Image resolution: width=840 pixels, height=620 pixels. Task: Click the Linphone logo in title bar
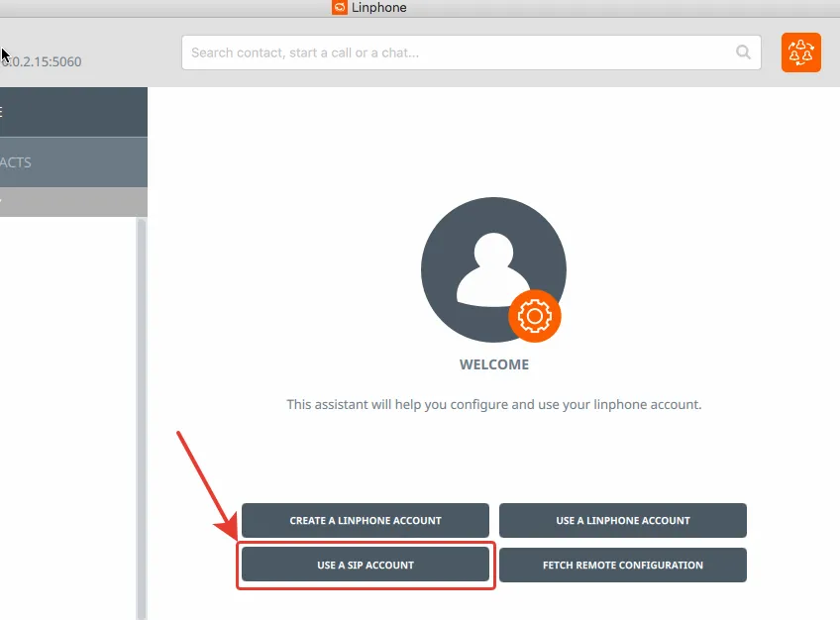[340, 8]
